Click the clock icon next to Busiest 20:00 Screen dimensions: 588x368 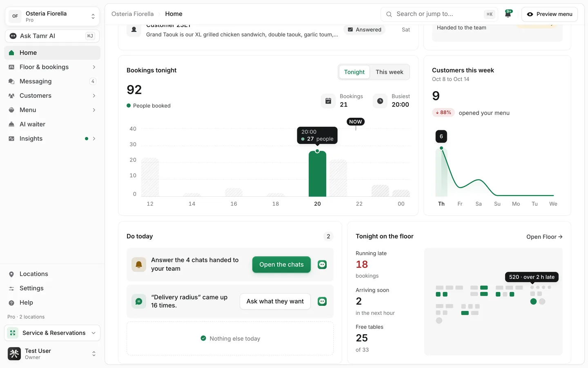(x=380, y=101)
